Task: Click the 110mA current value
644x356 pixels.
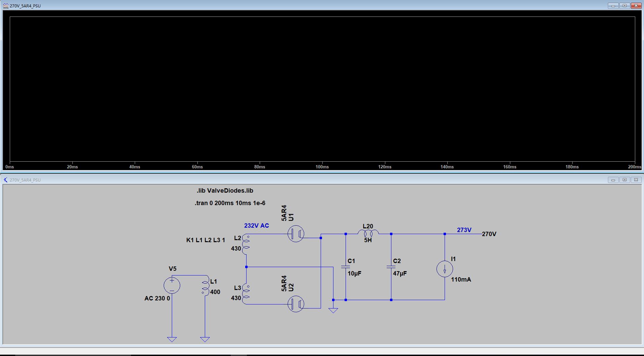Action: coord(461,280)
